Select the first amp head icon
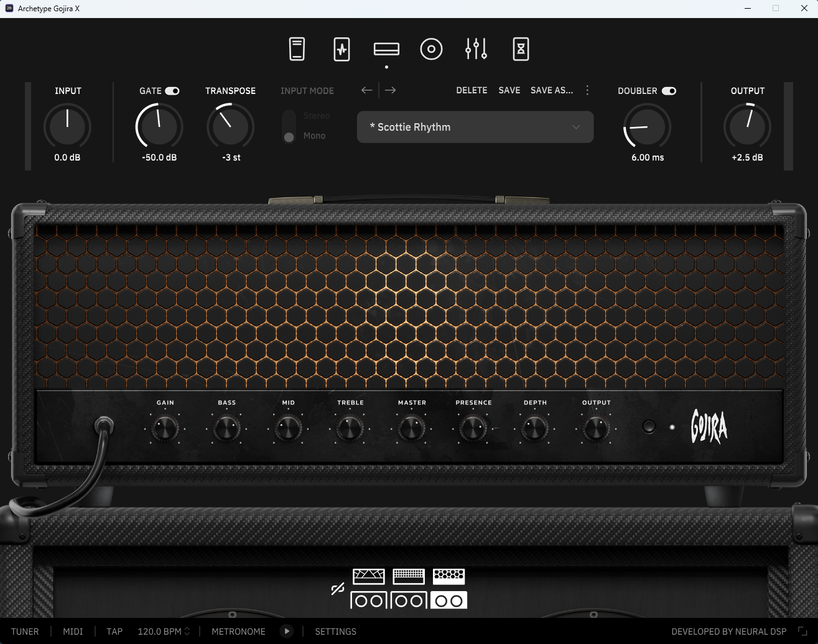The width and height of the screenshot is (818, 644). (368, 576)
